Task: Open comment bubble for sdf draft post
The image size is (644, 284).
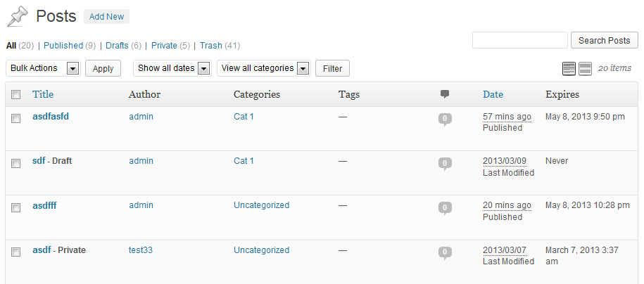Action: 445,163
